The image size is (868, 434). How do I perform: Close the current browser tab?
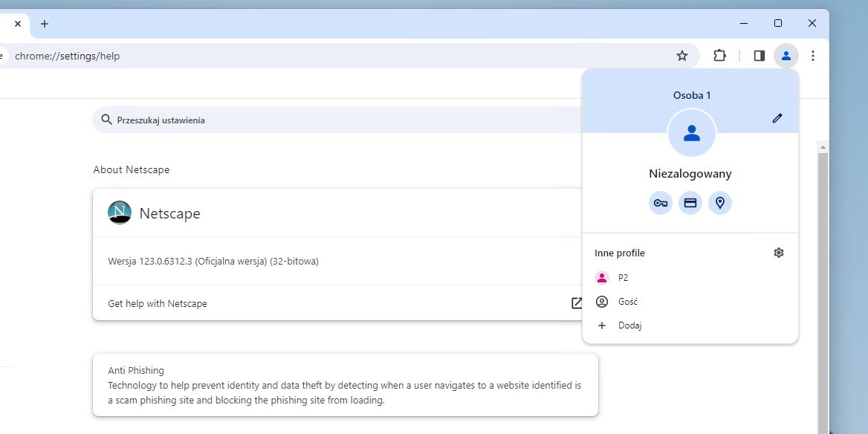18,24
